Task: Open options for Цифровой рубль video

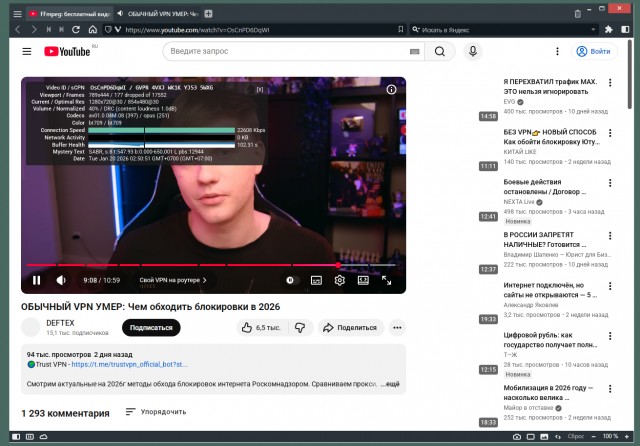Action: tap(610, 336)
